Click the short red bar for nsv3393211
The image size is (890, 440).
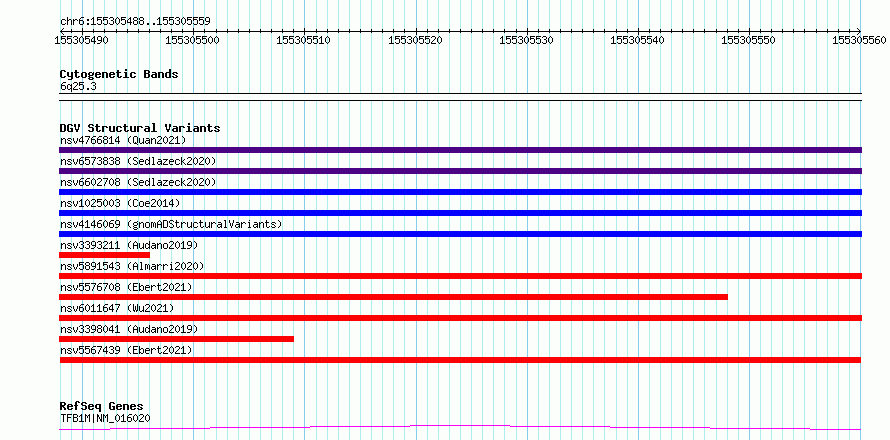(x=104, y=255)
